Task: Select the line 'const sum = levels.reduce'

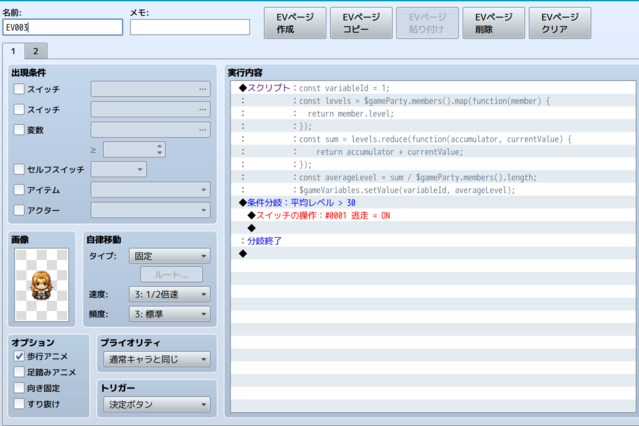Action: [433, 139]
